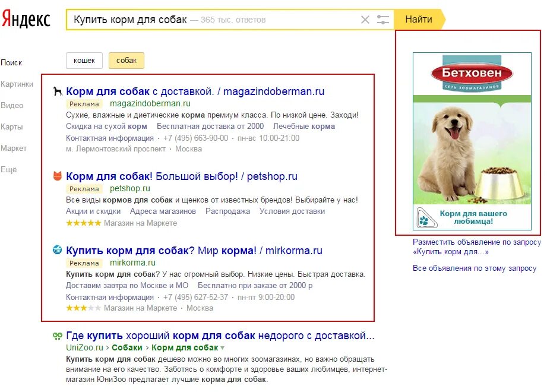The height and width of the screenshot is (392, 547).
Task: Click Магазин на Маркете under petshop.ru
Action: click(141, 223)
